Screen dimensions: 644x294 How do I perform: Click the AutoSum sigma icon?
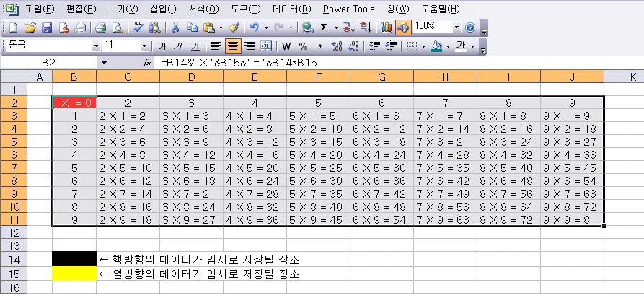324,27
